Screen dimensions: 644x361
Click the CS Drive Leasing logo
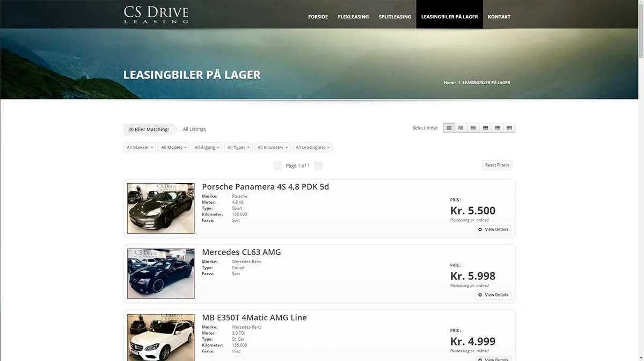[156, 15]
